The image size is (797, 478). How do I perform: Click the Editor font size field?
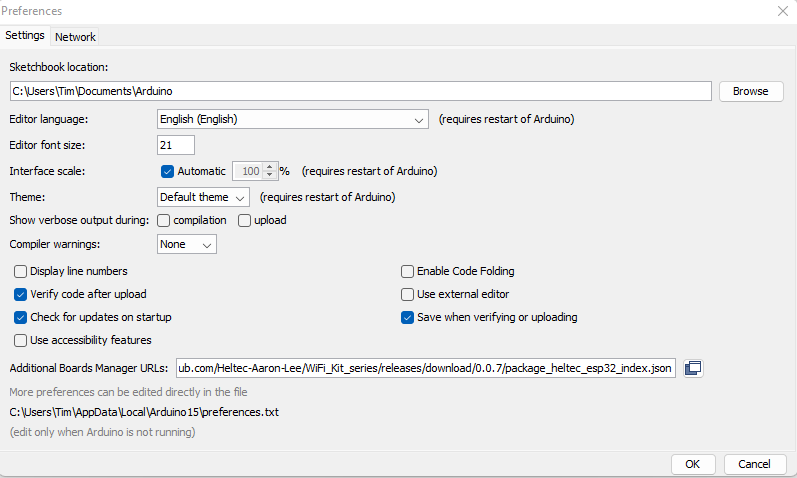176,145
